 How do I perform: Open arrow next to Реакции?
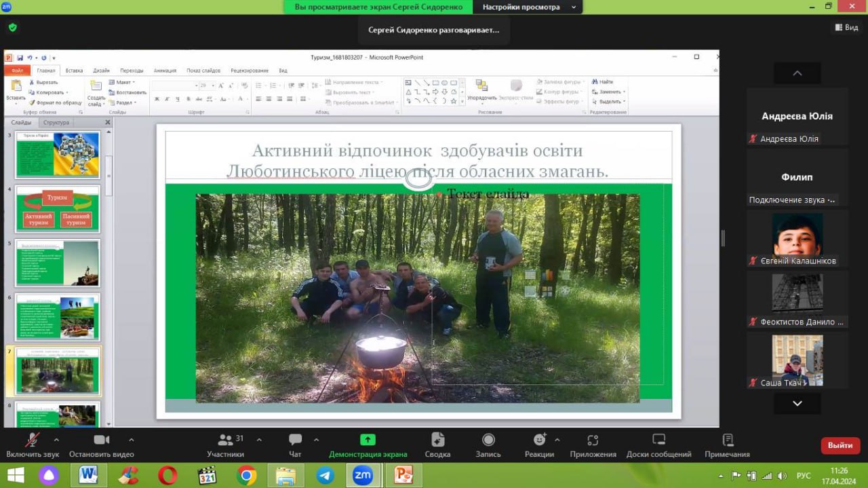tap(557, 439)
